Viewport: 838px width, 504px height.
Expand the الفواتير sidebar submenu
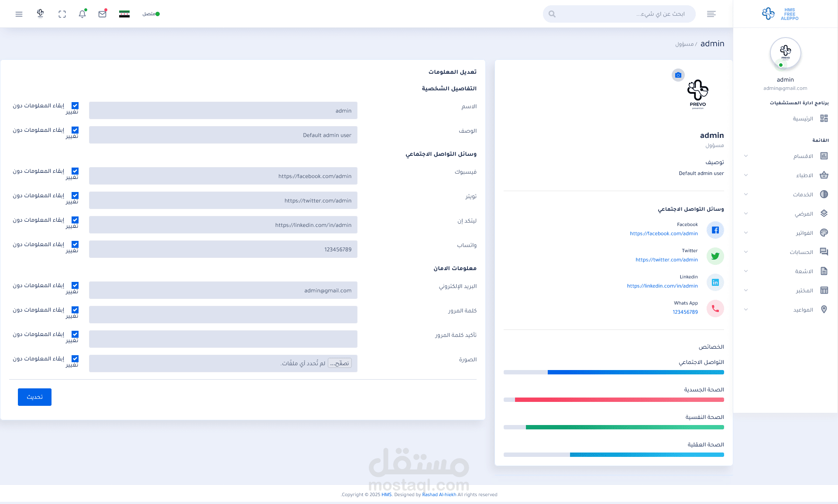tap(804, 233)
